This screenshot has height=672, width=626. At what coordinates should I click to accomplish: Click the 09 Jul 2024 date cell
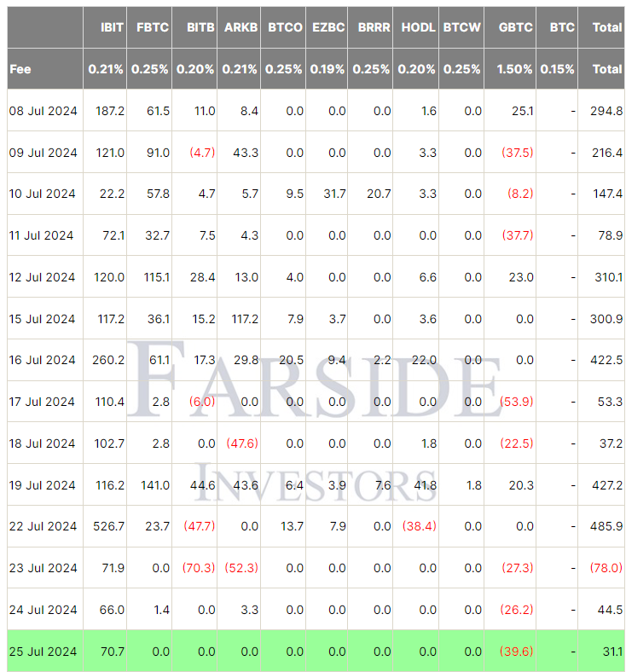click(43, 153)
